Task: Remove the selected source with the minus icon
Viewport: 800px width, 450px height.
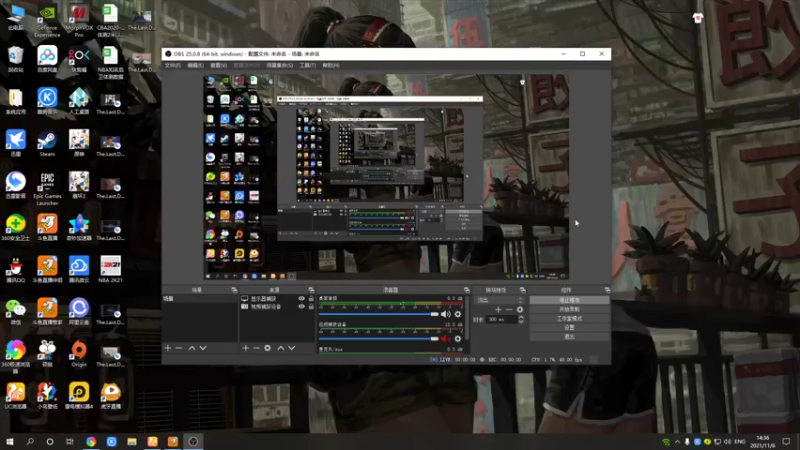Action: 256,348
